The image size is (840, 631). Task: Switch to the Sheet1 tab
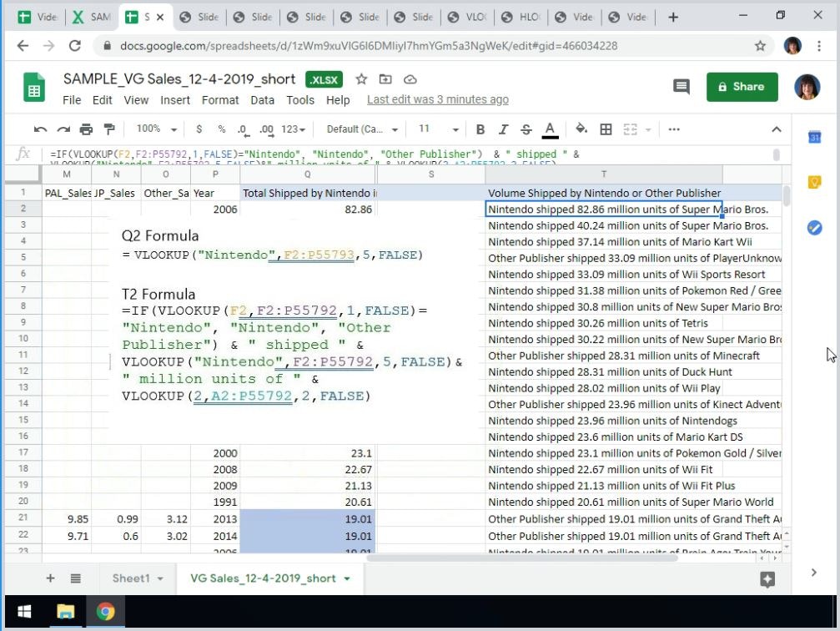coord(131,578)
